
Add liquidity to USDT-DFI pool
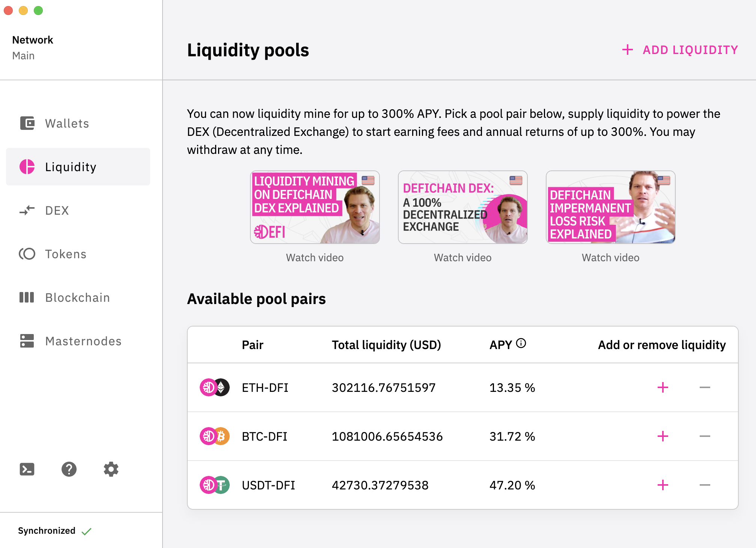coord(663,485)
